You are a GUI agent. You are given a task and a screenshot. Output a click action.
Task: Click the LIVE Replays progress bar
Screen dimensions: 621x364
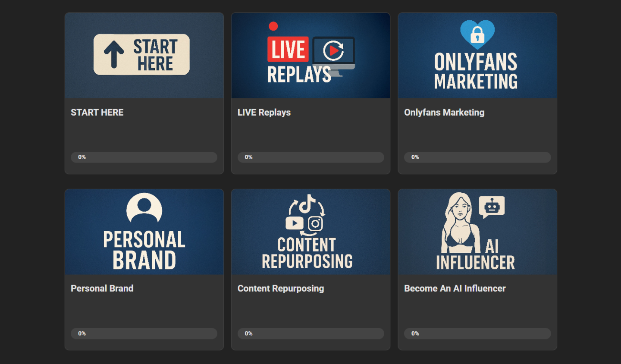click(x=310, y=157)
